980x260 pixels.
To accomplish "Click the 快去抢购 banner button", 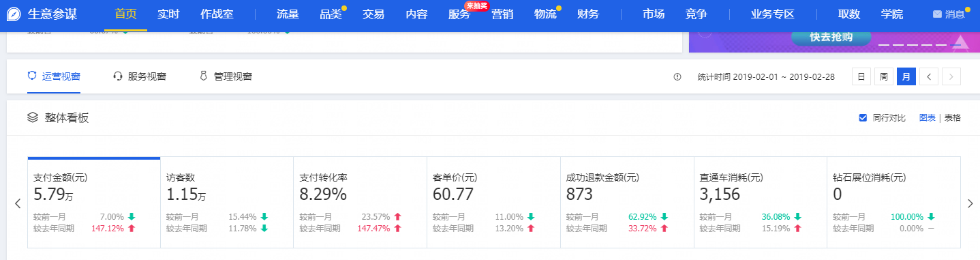I will [x=831, y=38].
